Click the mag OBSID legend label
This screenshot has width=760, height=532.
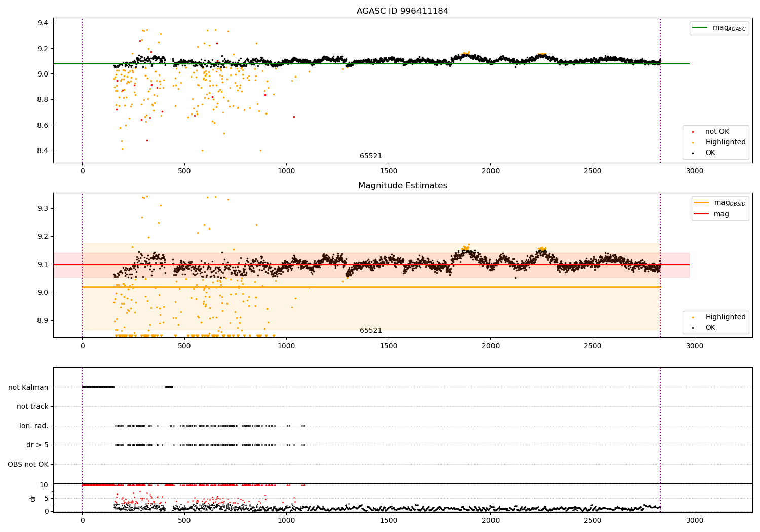(x=730, y=203)
